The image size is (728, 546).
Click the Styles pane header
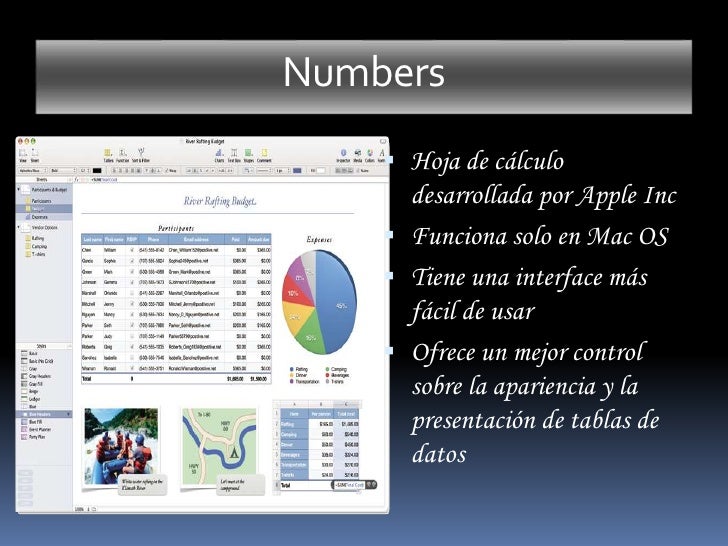coord(42,346)
